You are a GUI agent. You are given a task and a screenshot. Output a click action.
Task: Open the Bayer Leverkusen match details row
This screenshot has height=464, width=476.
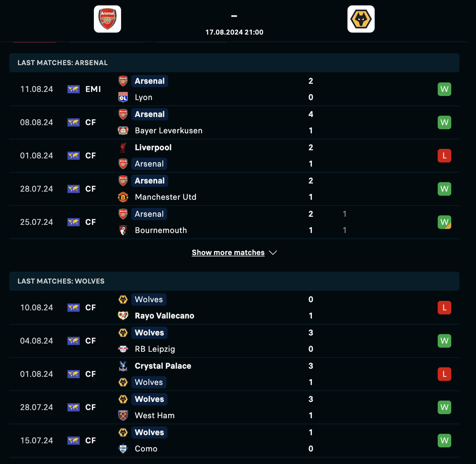pos(234,122)
